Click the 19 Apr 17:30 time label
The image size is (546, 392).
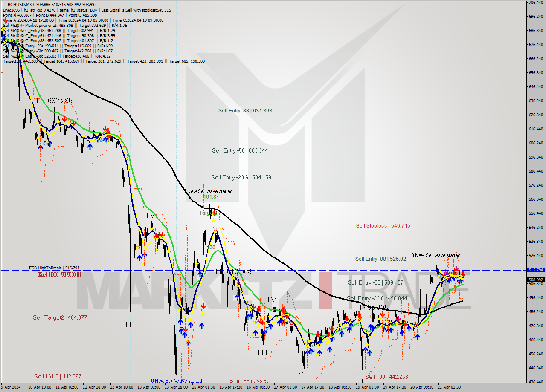(x=395, y=388)
